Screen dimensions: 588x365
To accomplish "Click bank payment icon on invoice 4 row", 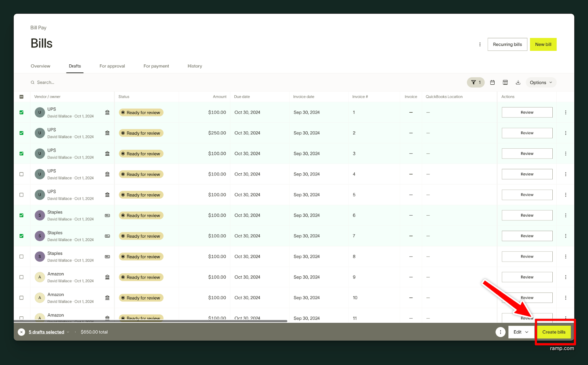I will (107, 174).
